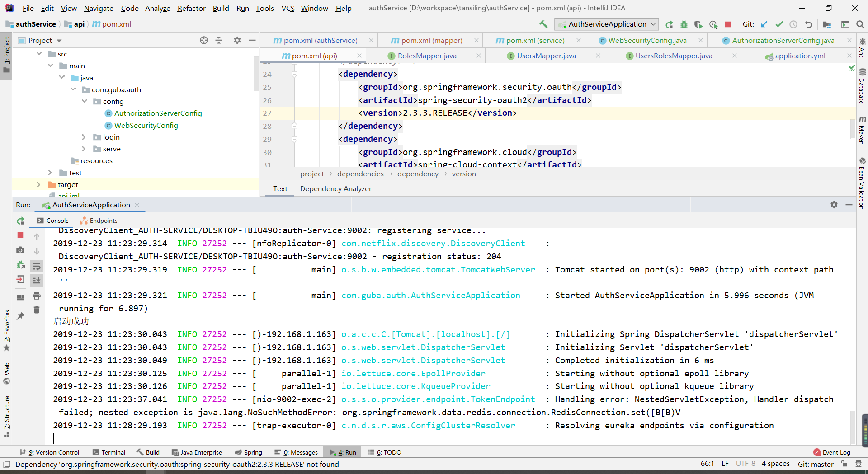Toggle the 2: Favorites side panel
Image resolution: width=868 pixels, height=474 pixels.
(6, 331)
